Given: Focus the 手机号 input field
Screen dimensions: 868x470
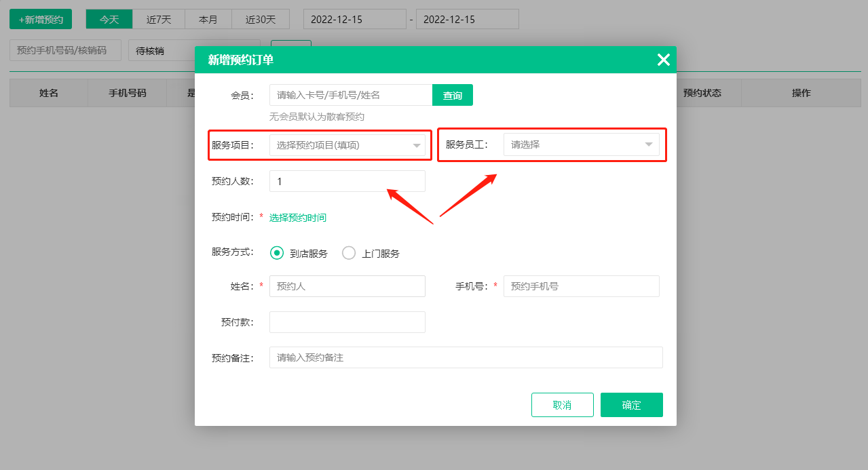Looking at the screenshot, I should [x=581, y=286].
